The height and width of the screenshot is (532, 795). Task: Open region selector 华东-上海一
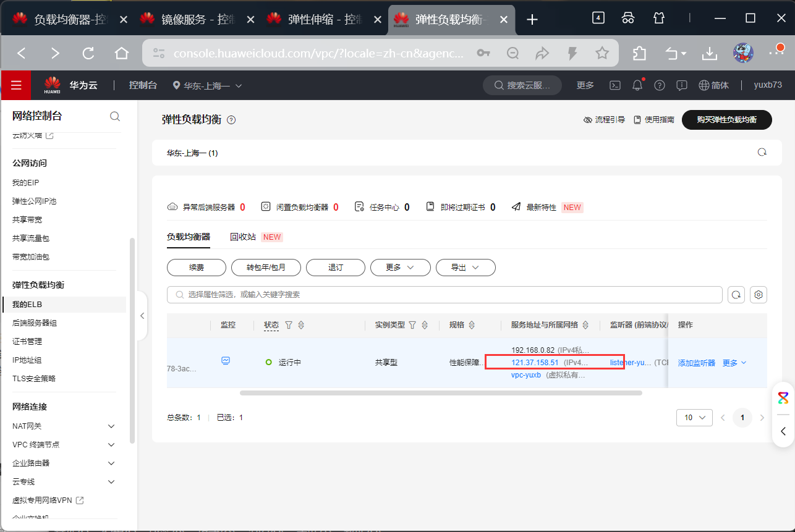207,86
